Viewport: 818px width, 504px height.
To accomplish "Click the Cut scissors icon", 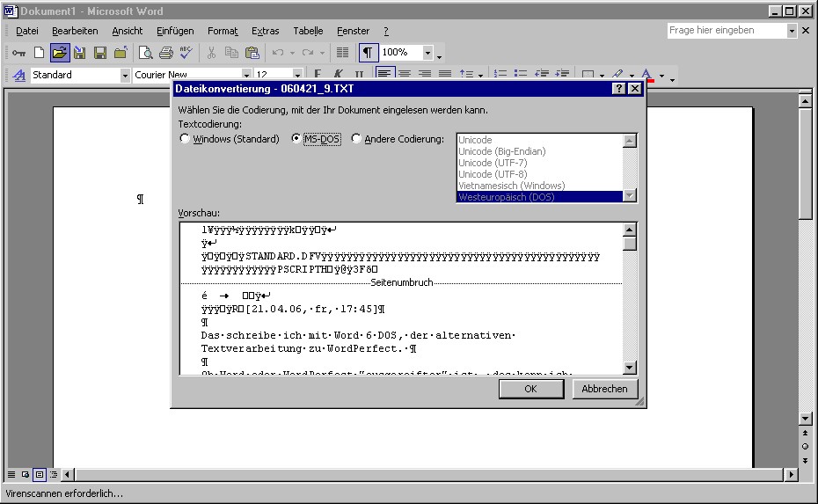I will click(211, 53).
